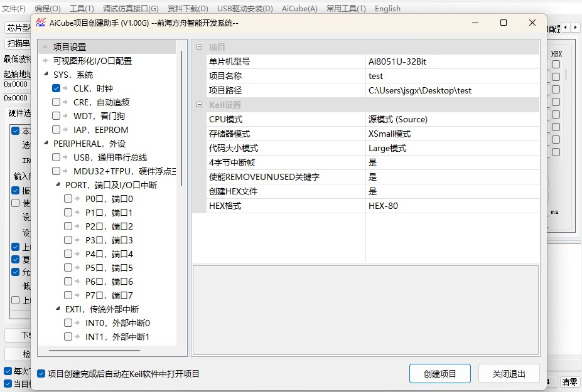Click the 项目名称 value test
582x392 pixels.
[x=453, y=76]
